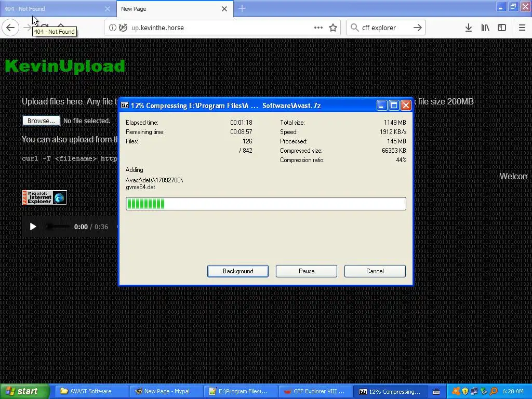This screenshot has width=532, height=399.
Task: Click the file name gvma64.dat
Action: click(x=140, y=187)
